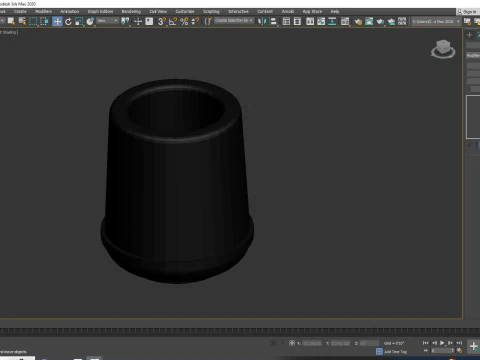The image size is (480, 360).
Task: Open Render Setup teapot icon
Action: (x=358, y=22)
